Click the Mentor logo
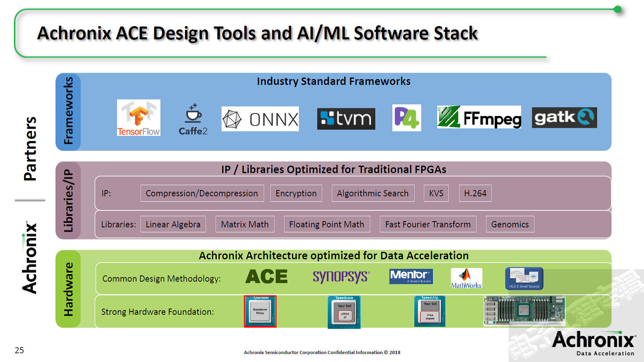The height and width of the screenshot is (362, 644). [x=411, y=276]
